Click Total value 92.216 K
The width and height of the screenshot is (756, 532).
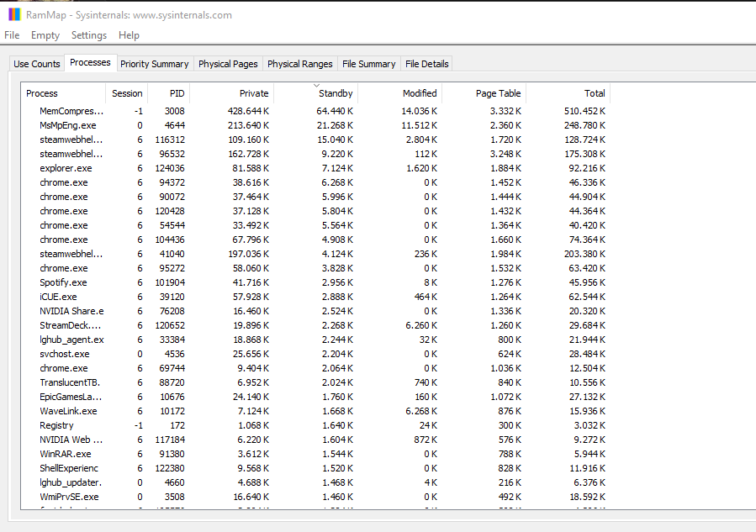point(587,168)
